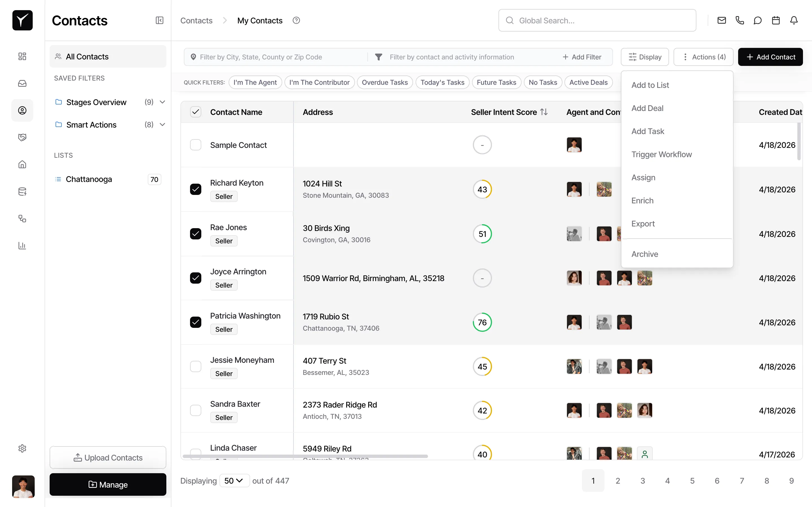Click the Add Contact button

(770, 57)
